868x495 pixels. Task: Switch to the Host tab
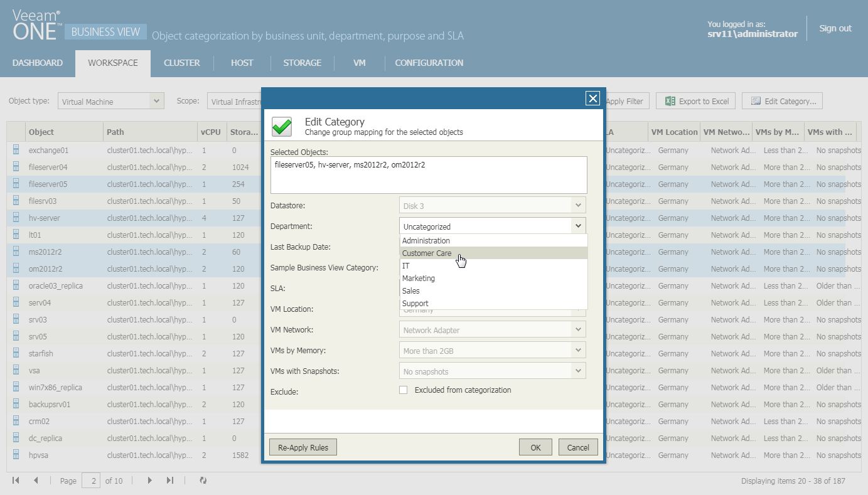pyautogui.click(x=242, y=63)
